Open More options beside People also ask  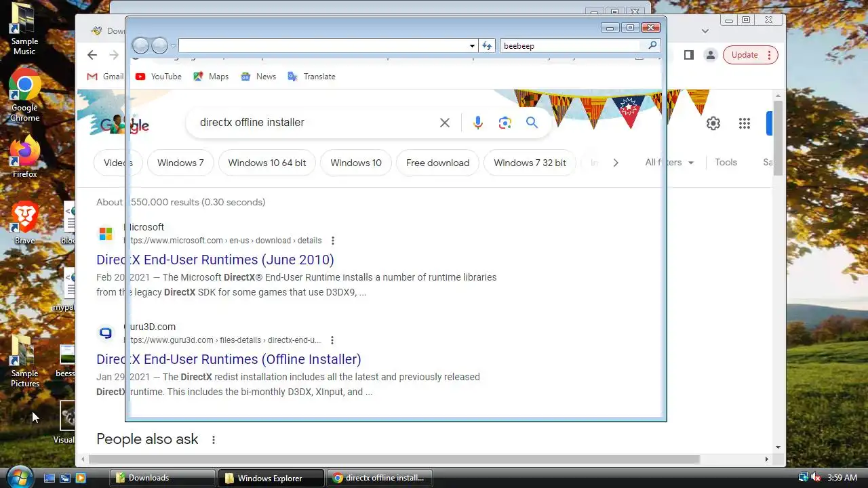pyautogui.click(x=214, y=440)
